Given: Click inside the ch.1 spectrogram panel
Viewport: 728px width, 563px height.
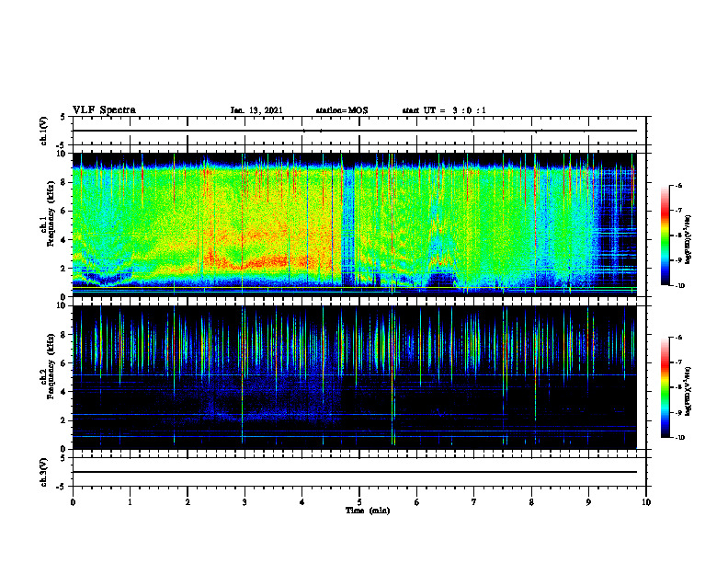Looking at the screenshot, I should coord(355,224).
